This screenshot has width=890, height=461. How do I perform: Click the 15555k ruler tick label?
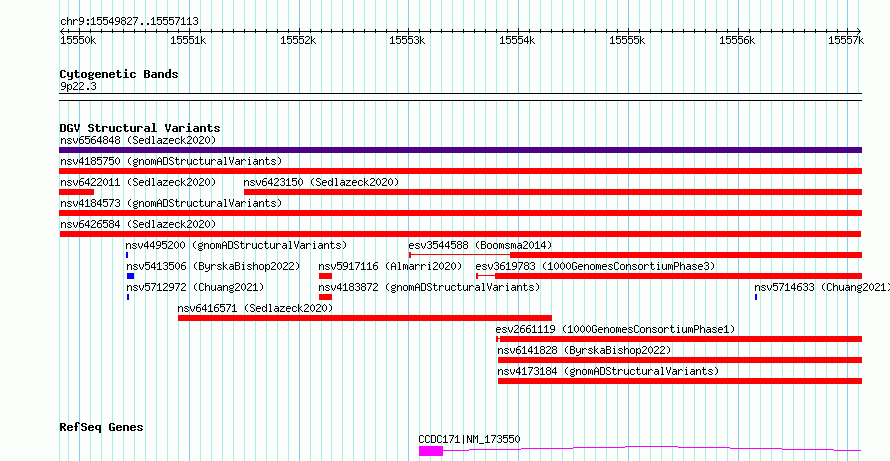627,40
